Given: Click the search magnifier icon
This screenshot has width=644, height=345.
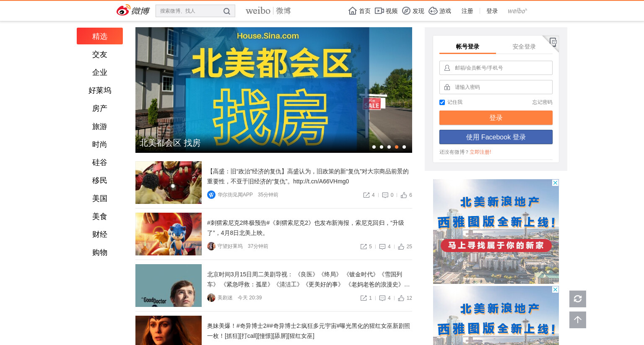Looking at the screenshot, I should click(x=227, y=11).
